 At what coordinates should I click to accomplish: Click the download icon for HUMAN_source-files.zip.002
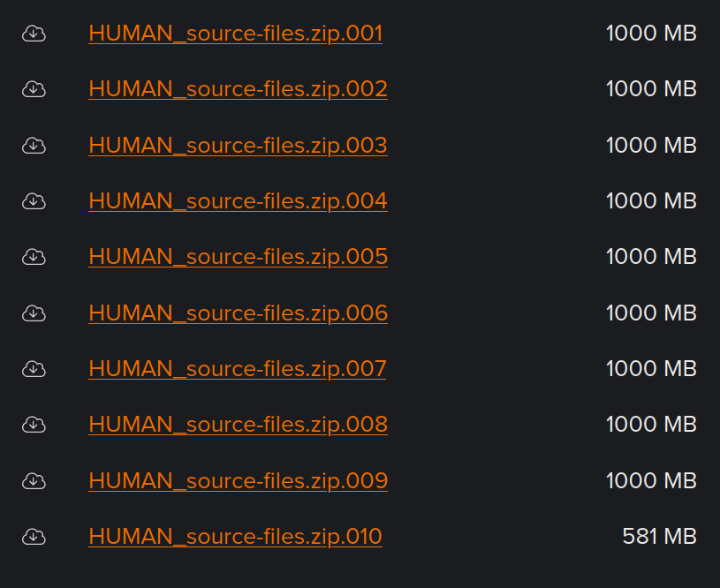[x=34, y=88]
